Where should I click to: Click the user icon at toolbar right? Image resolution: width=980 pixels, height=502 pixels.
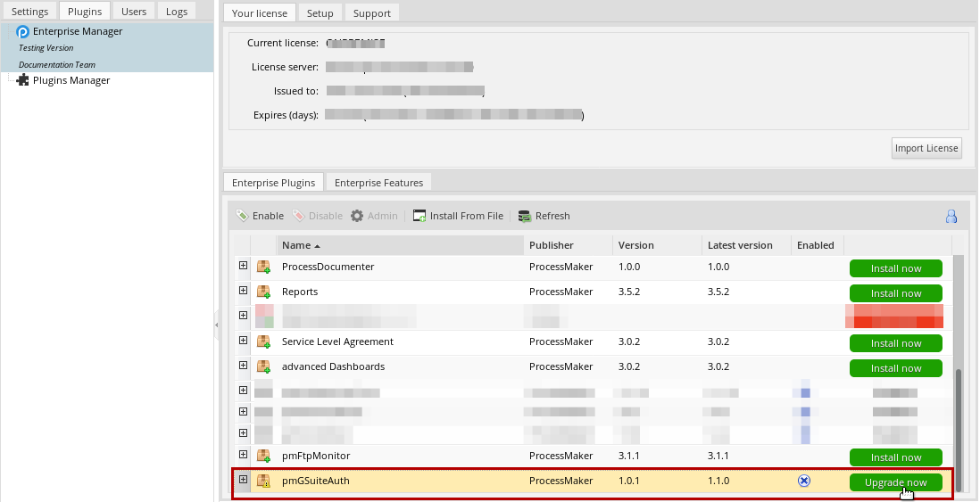click(951, 216)
